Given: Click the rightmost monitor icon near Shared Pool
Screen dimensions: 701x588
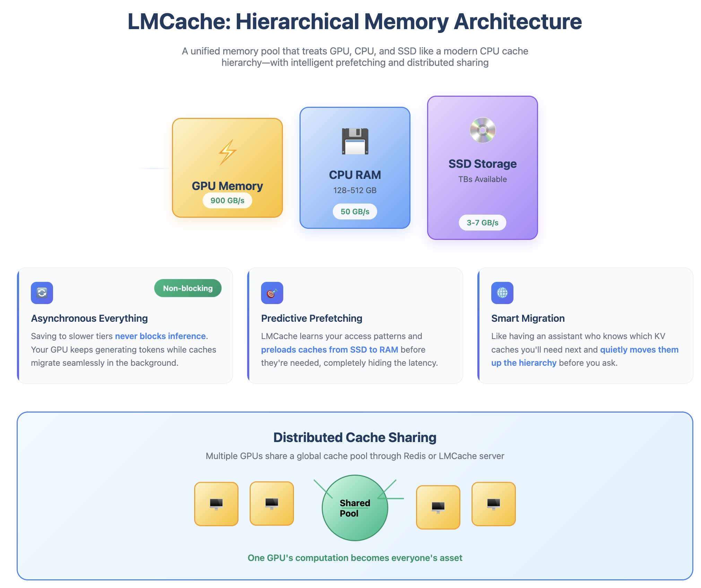Looking at the screenshot, I should (x=493, y=505).
